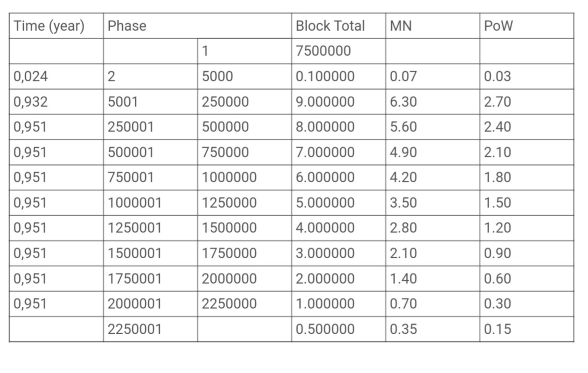Click the block total 9.000000 cell
This screenshot has width=588, height=373.
tap(339, 102)
